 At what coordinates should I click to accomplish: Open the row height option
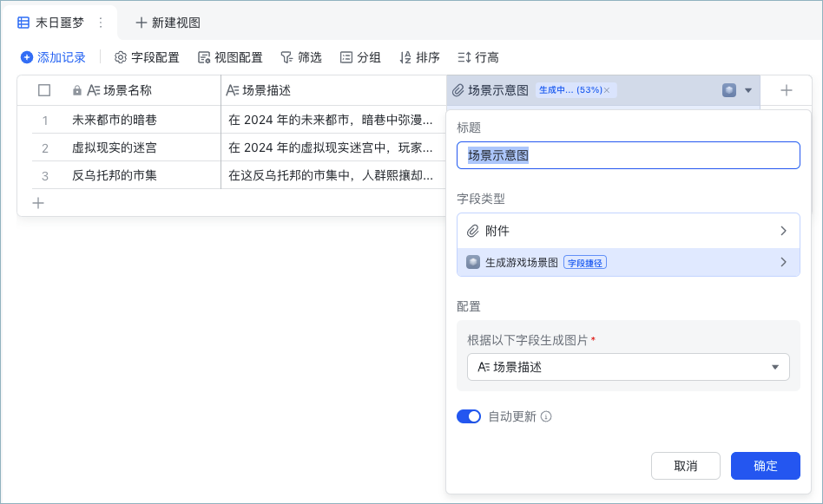pos(477,57)
